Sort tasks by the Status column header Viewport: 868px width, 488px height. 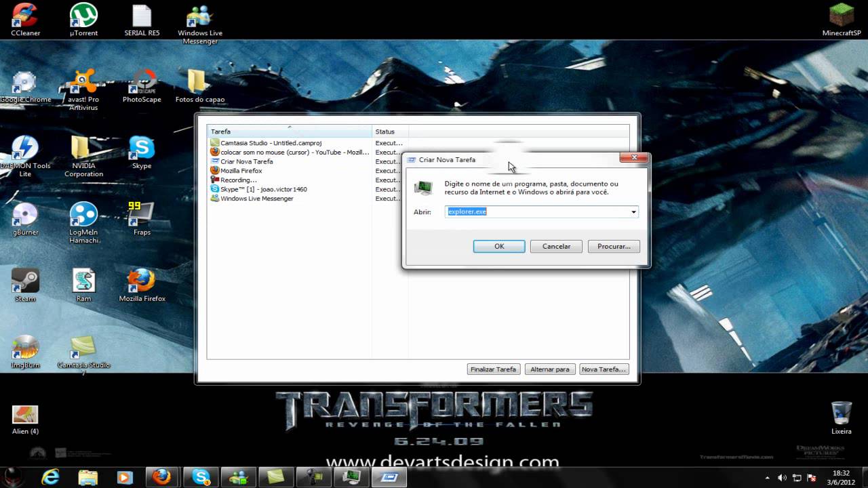pyautogui.click(x=390, y=131)
